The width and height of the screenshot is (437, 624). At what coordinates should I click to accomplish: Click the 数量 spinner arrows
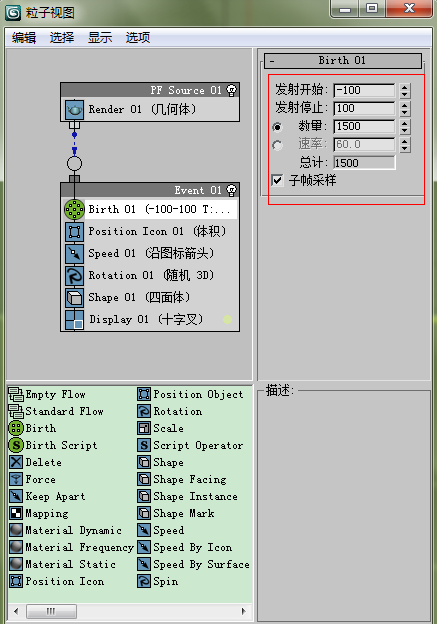tap(405, 127)
